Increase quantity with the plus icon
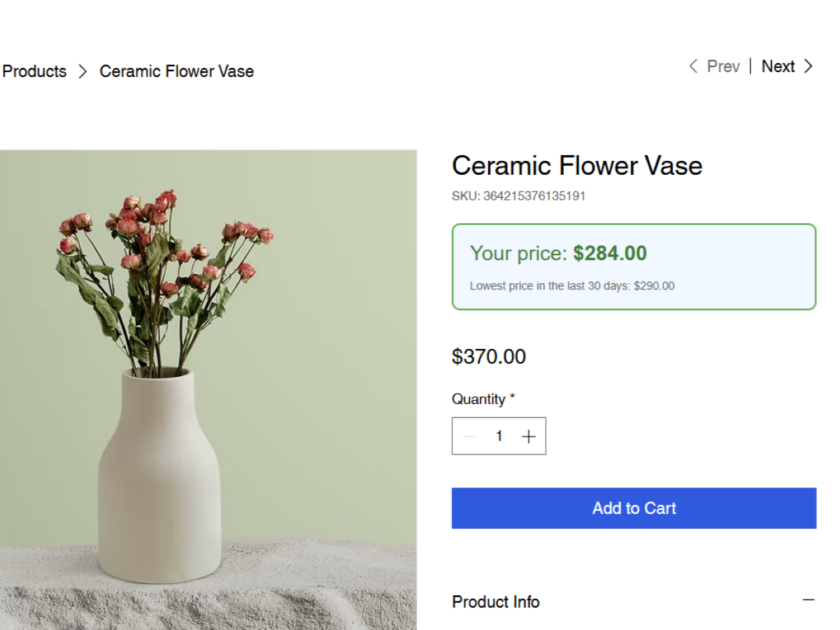The width and height of the screenshot is (840, 630). click(529, 436)
